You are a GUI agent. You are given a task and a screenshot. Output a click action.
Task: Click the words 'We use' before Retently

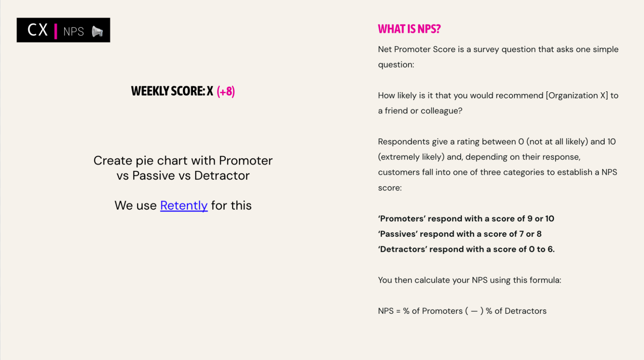click(x=136, y=206)
